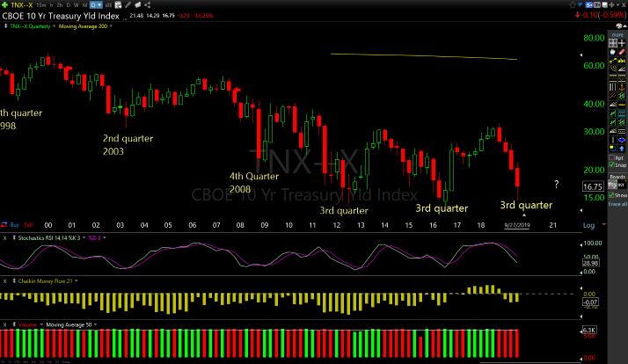
Task: Open the Q quarterly timeframe dropdown
Action: 96,4
